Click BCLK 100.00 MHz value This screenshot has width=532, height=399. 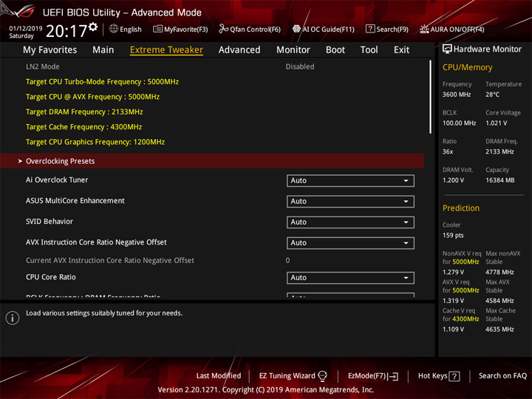click(459, 123)
